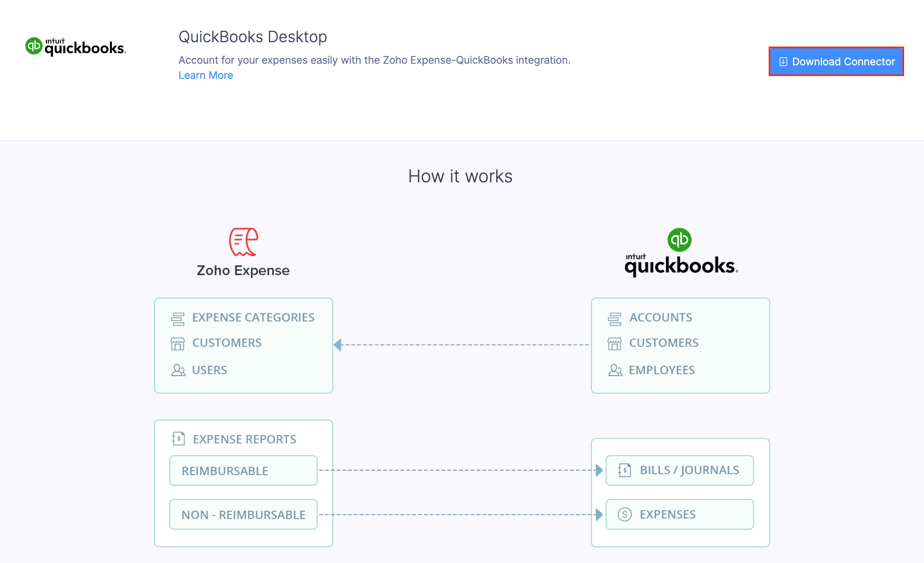Open the Learn More link

[x=206, y=75]
